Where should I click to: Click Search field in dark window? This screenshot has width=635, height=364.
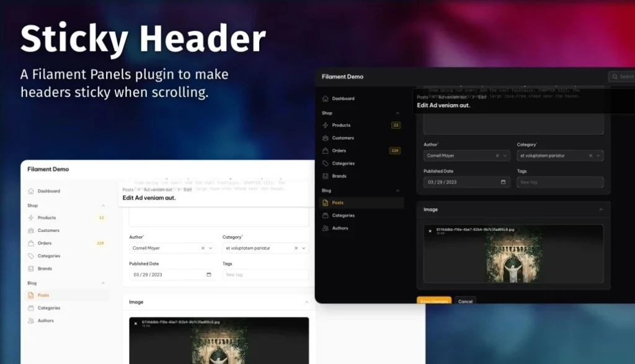(622, 76)
